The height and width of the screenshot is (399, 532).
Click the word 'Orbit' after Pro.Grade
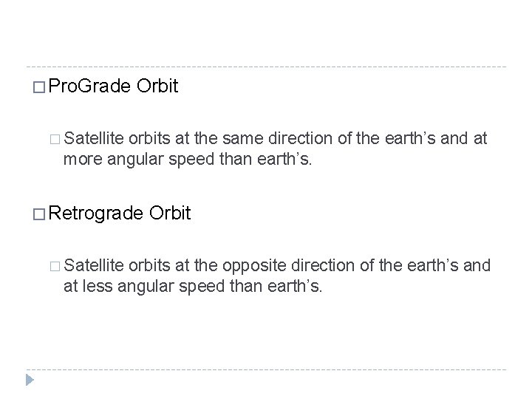pos(157,89)
